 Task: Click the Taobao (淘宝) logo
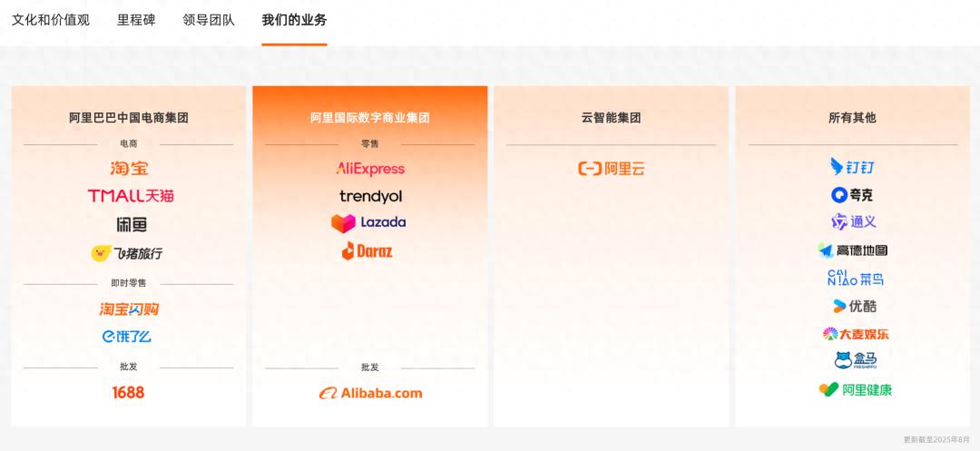tap(129, 168)
